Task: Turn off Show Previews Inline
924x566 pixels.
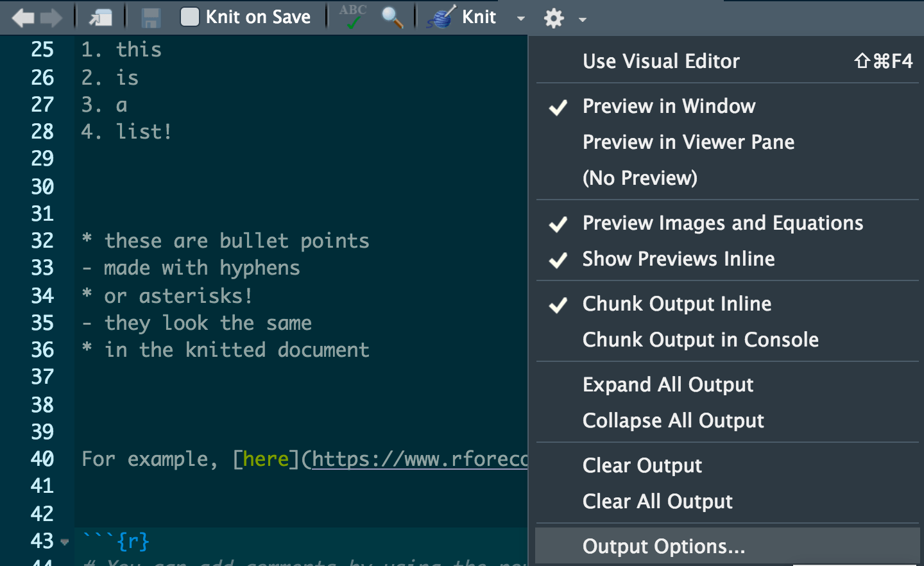Action: [x=678, y=259]
